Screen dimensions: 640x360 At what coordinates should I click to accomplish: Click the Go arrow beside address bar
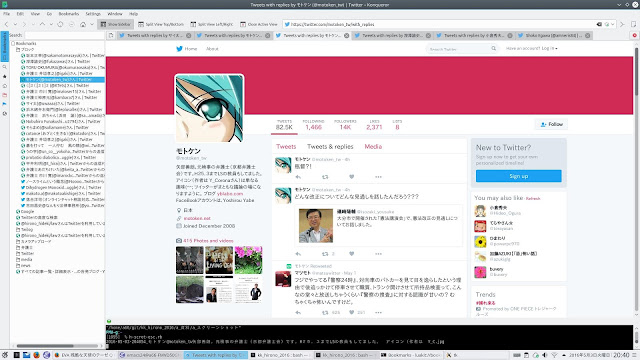tap(622, 24)
